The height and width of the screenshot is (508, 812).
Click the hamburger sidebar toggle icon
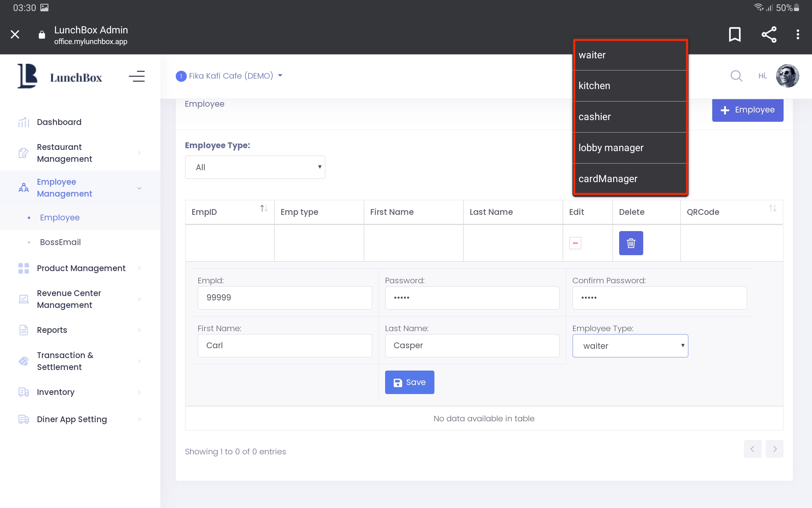(137, 77)
